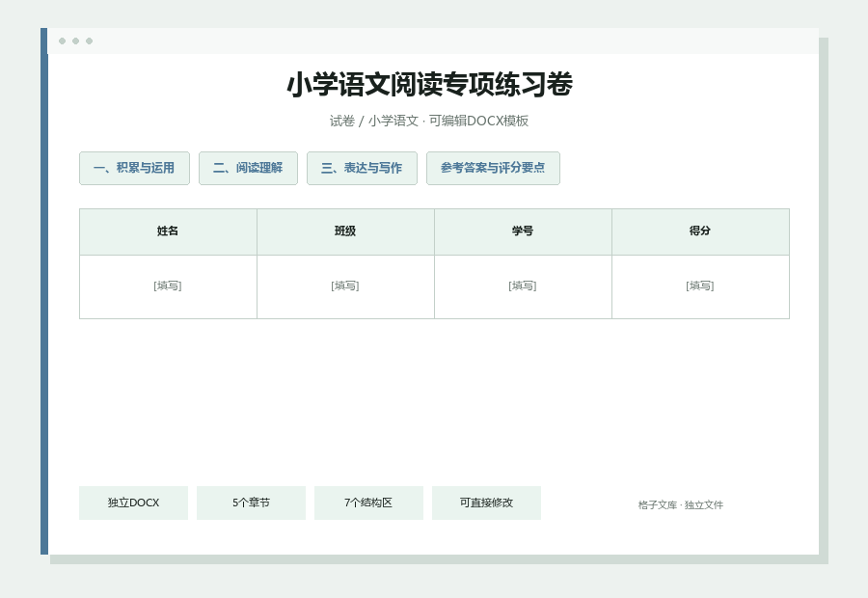Open the 二、阅读理解 section tab

point(248,169)
